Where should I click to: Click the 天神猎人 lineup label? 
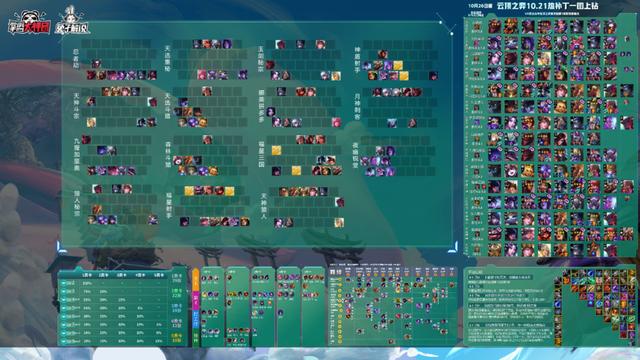tap(264, 206)
